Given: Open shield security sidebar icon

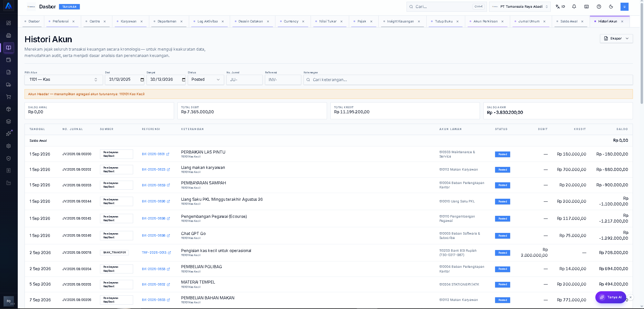Looking at the screenshot, I should [x=9, y=158].
